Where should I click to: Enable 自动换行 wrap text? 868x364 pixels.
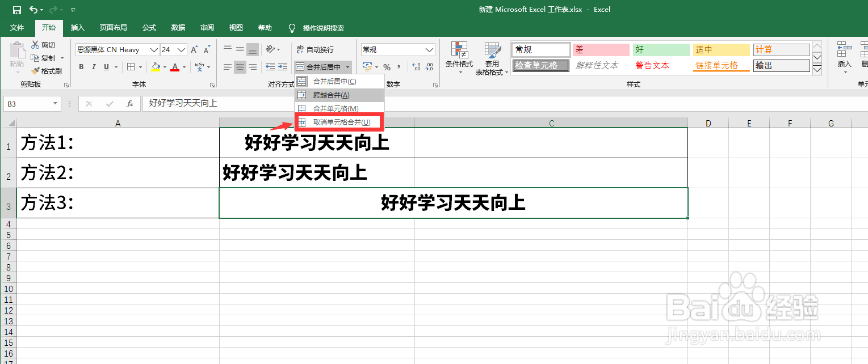[321, 49]
